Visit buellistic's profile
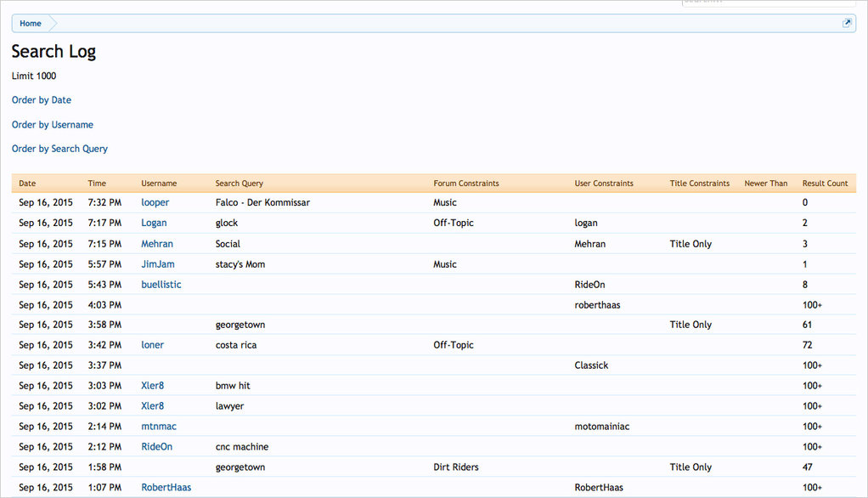 coord(161,285)
